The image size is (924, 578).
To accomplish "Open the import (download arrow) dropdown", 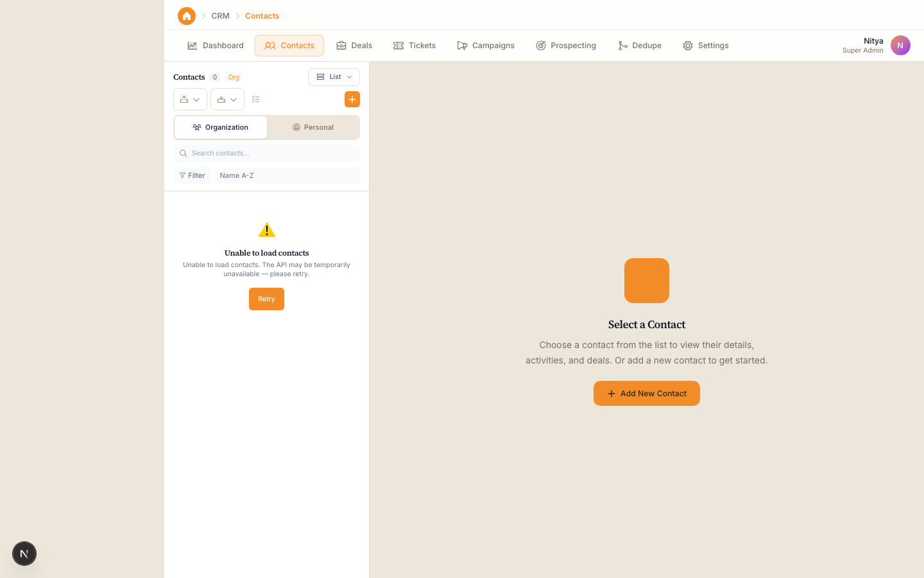I will 227,100.
